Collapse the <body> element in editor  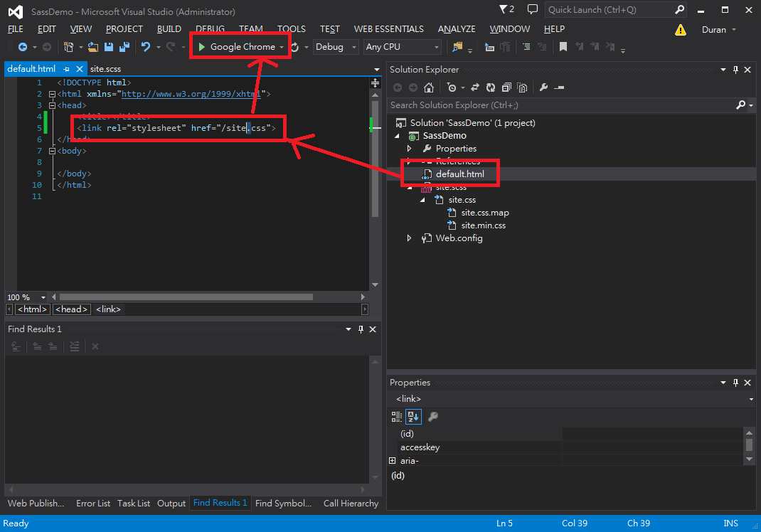52,151
